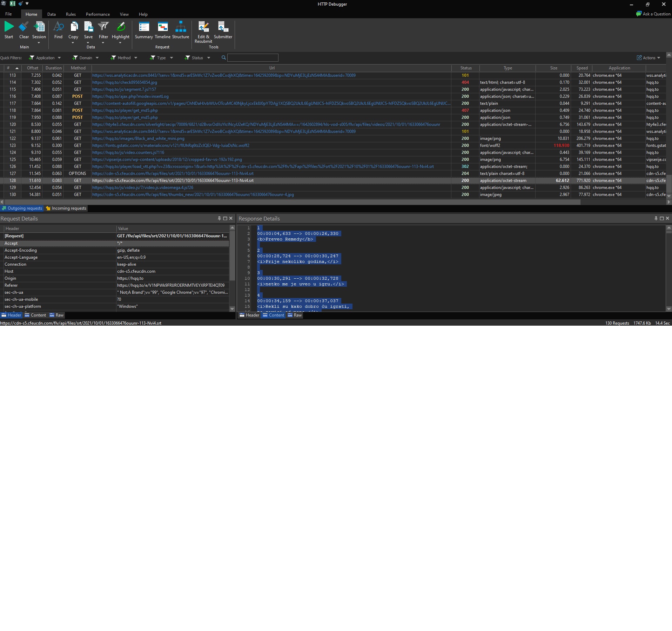Expand the Type quick filter dropdown

pyautogui.click(x=172, y=58)
